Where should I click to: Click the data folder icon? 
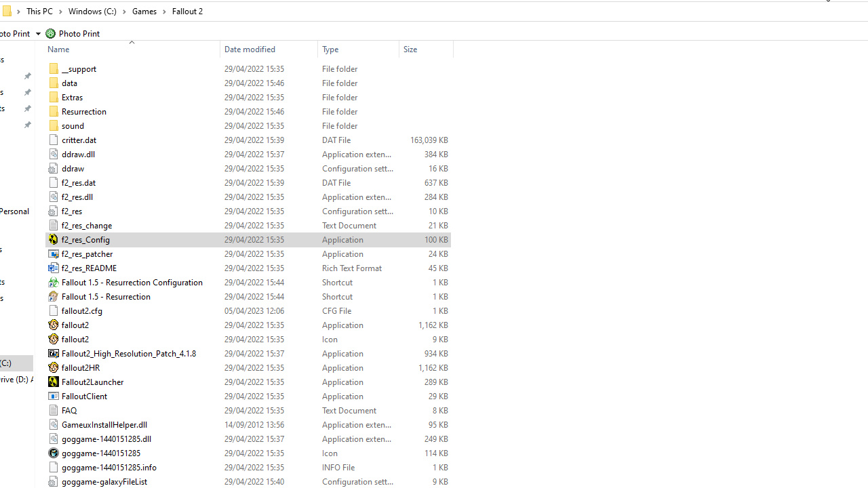click(x=54, y=83)
